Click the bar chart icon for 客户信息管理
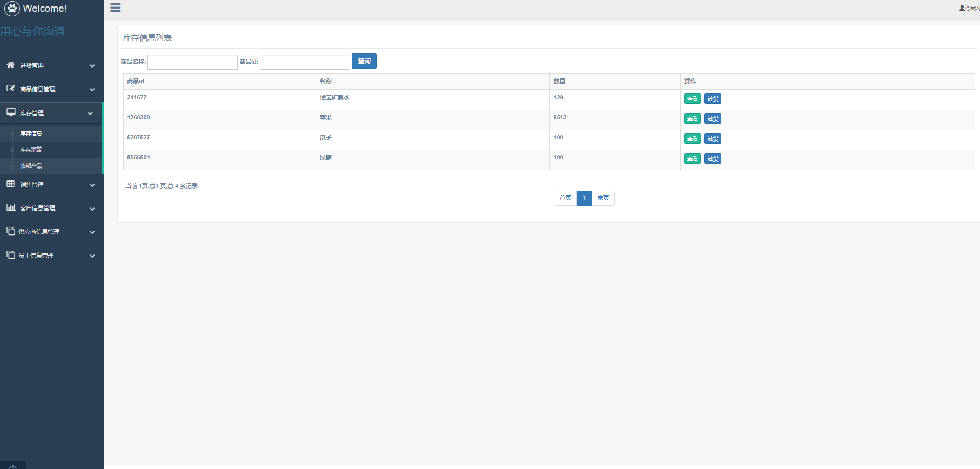This screenshot has height=469, width=980. click(11, 207)
